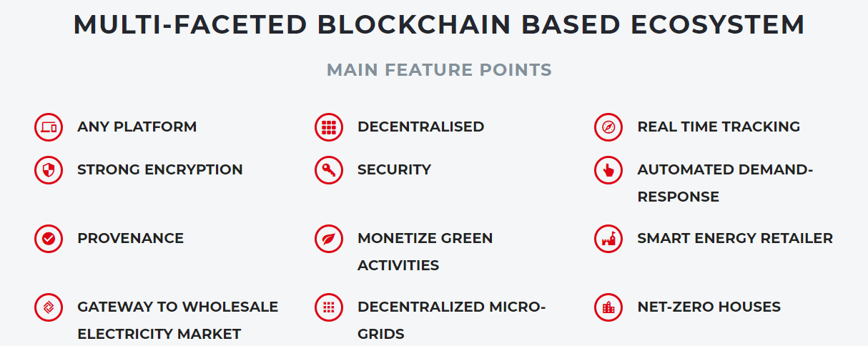Click the Provenance checkmark icon
The image size is (868, 346).
(49, 239)
